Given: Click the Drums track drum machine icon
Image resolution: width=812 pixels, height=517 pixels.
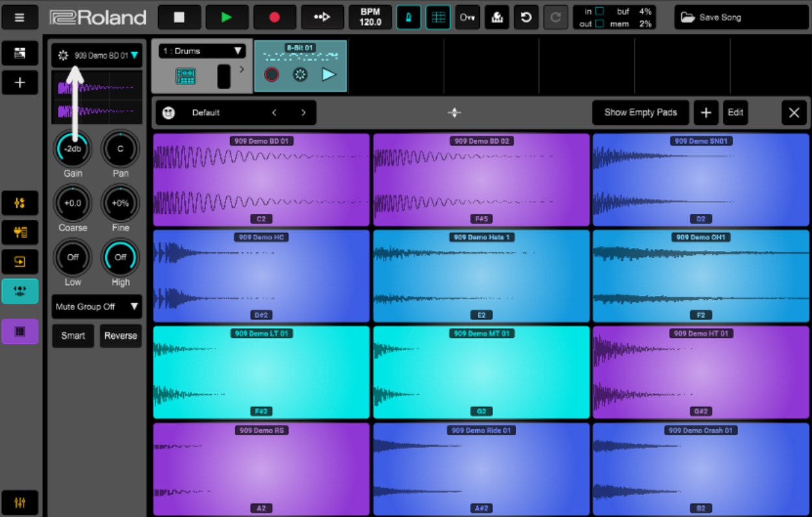Looking at the screenshot, I should [186, 76].
